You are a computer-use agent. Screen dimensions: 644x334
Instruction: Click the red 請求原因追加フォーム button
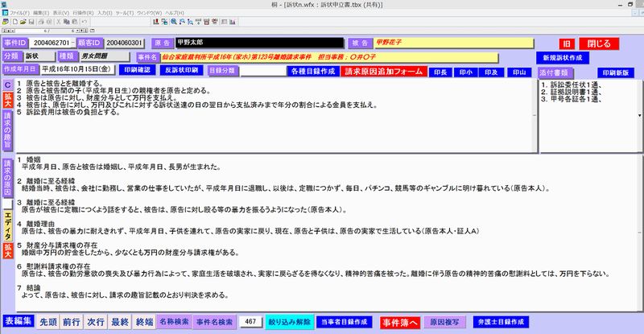pos(382,71)
